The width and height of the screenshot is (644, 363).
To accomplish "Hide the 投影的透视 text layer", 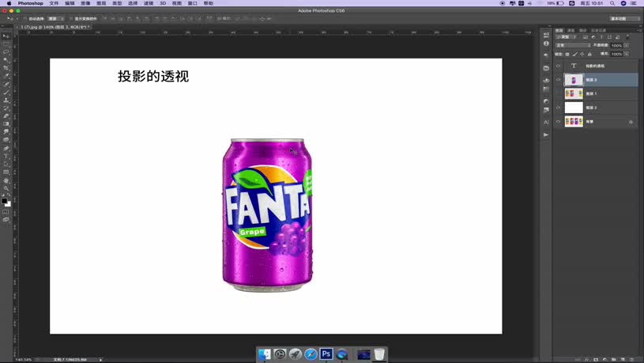I will [x=558, y=66].
